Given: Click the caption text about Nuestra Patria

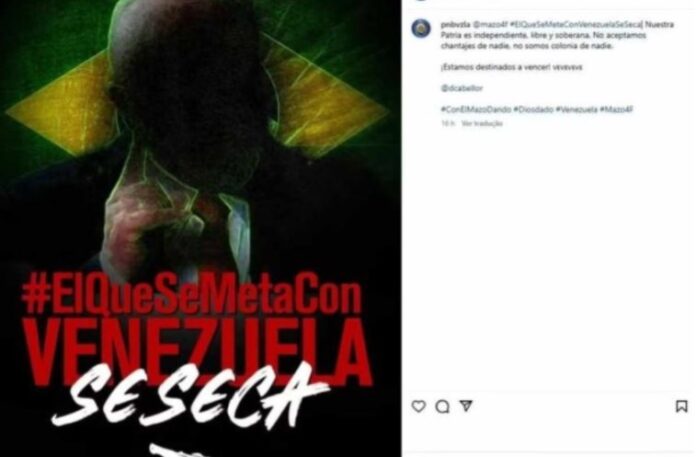Looking at the screenshot, I should (557, 35).
